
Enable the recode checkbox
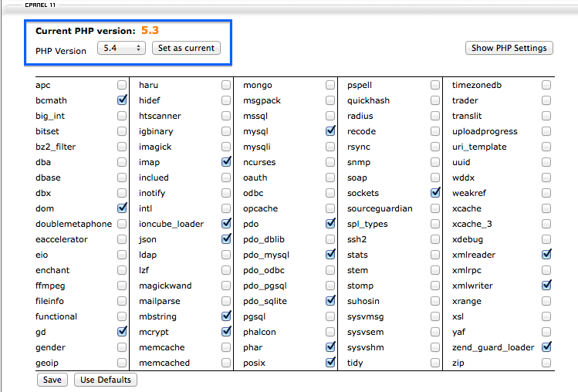tap(435, 131)
